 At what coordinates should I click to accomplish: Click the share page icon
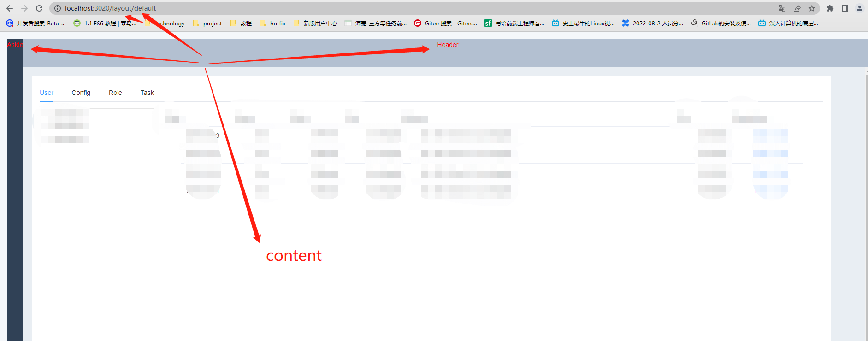click(x=797, y=8)
